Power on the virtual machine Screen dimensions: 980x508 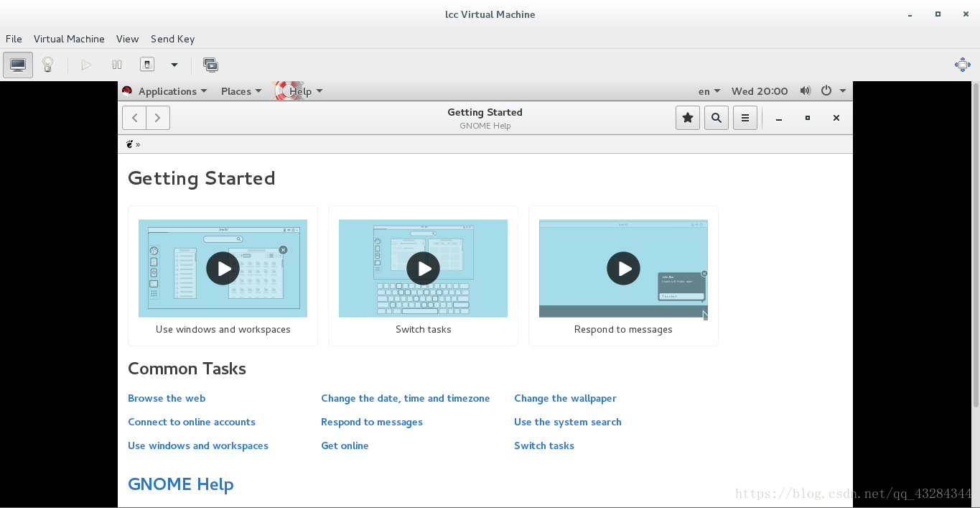click(x=86, y=65)
